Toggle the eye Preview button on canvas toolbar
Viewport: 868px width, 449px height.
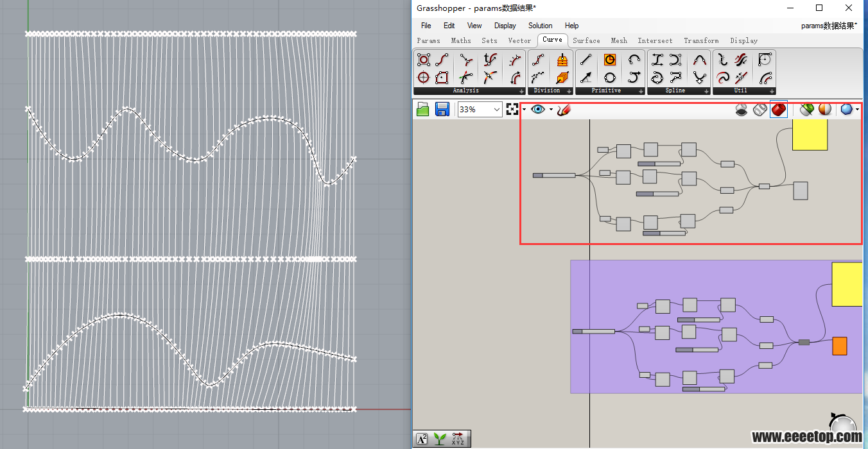[538, 109]
